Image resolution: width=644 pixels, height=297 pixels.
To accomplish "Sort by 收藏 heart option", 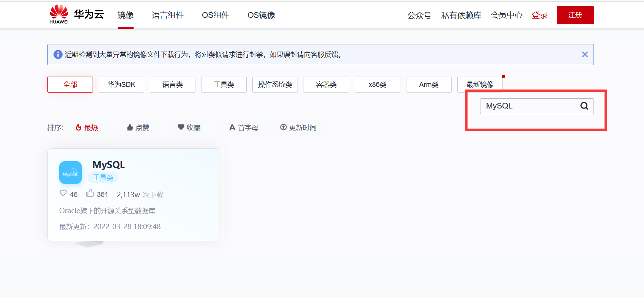I will point(189,128).
